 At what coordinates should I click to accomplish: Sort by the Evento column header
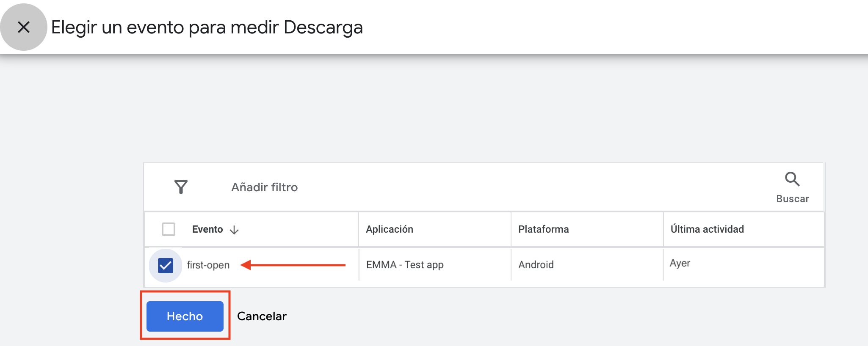[207, 229]
